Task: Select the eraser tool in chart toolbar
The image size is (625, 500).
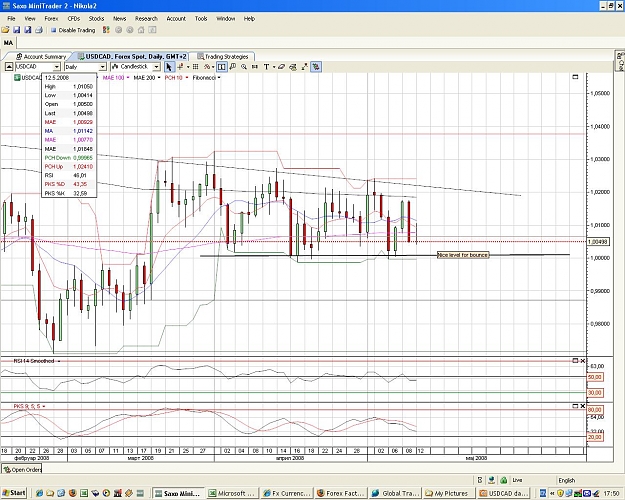Action: [281, 67]
